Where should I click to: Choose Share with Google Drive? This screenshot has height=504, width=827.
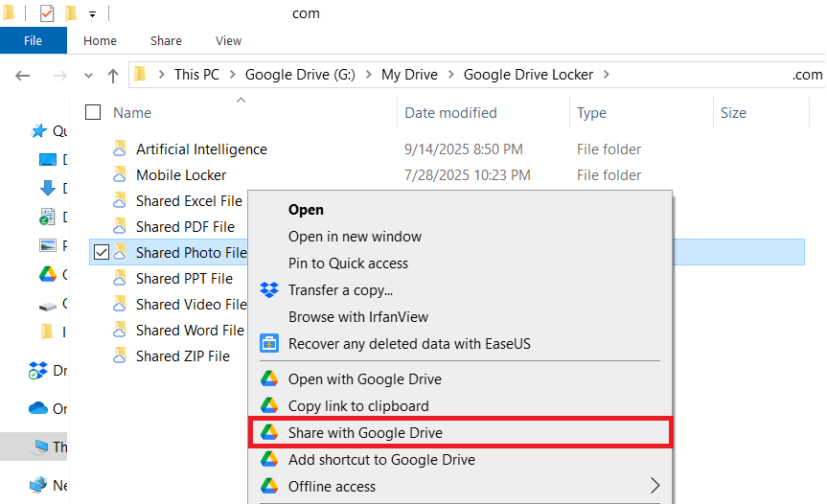(365, 433)
